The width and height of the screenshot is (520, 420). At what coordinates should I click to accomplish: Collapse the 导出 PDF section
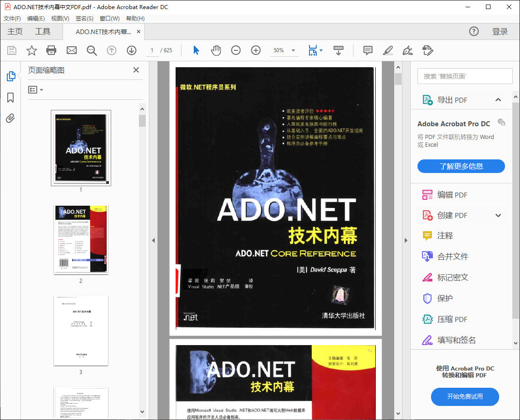(x=498, y=99)
